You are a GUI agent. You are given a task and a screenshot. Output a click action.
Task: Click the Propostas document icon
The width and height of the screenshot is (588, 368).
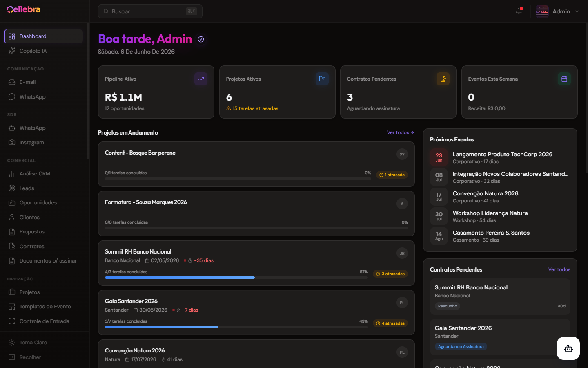[x=12, y=232]
